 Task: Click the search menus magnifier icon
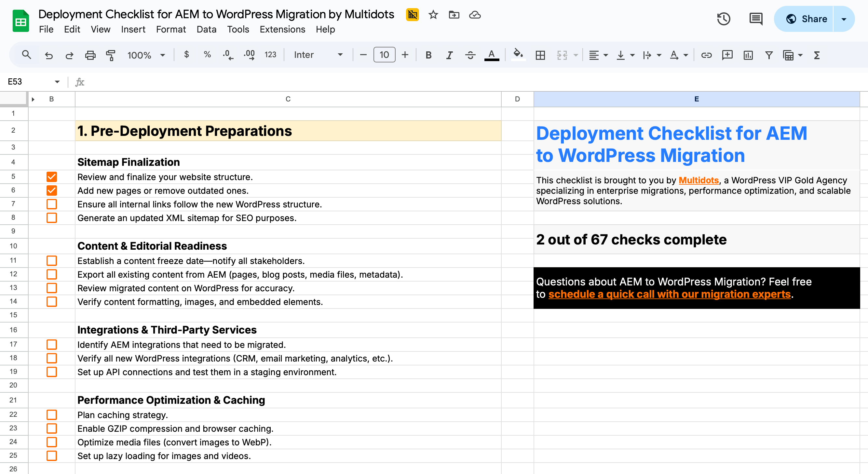point(26,55)
